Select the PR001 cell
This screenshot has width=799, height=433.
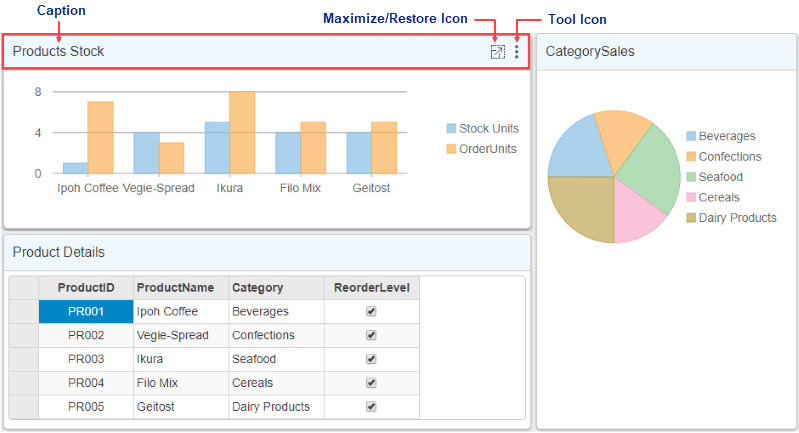(x=86, y=312)
